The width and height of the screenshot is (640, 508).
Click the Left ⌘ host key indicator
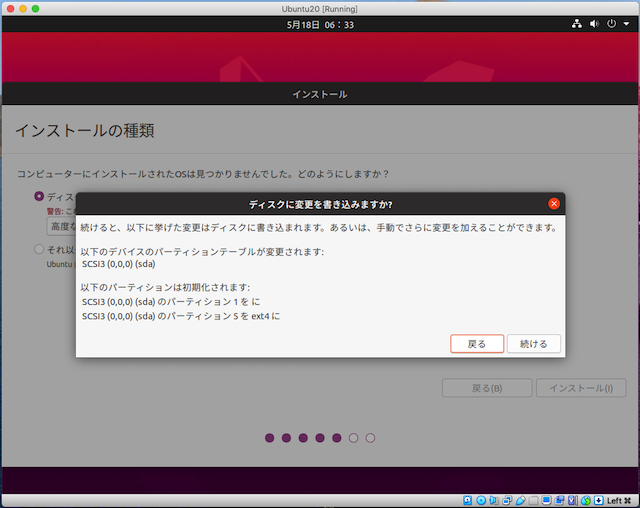pyautogui.click(x=619, y=501)
